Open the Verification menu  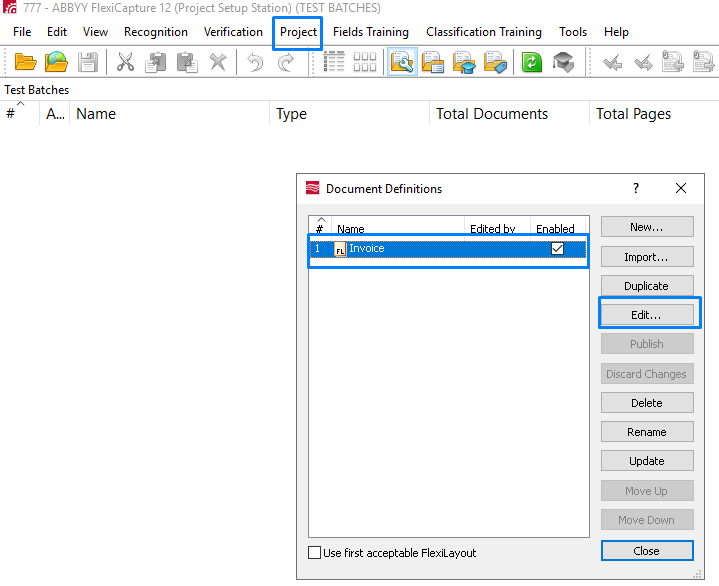coord(233,32)
